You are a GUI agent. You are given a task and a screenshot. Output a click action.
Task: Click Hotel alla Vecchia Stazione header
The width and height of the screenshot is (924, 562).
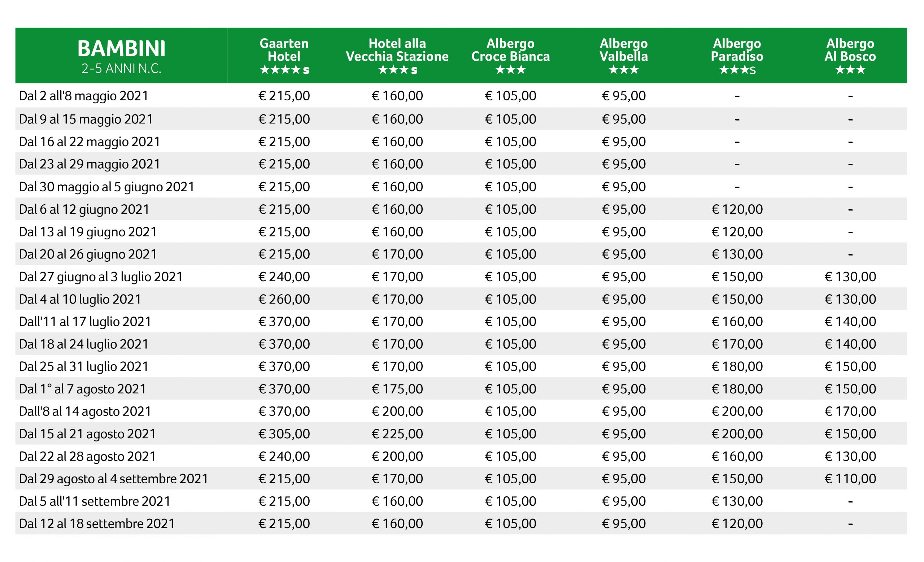pos(397,56)
